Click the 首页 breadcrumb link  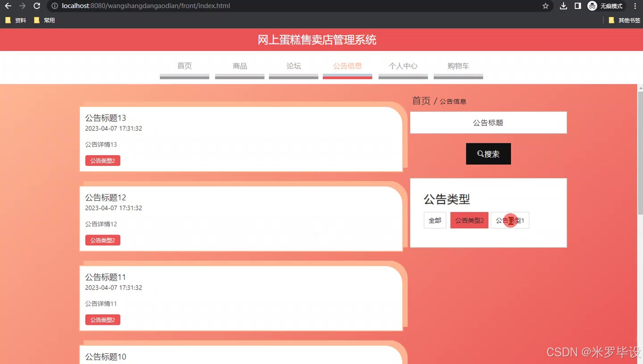(421, 101)
